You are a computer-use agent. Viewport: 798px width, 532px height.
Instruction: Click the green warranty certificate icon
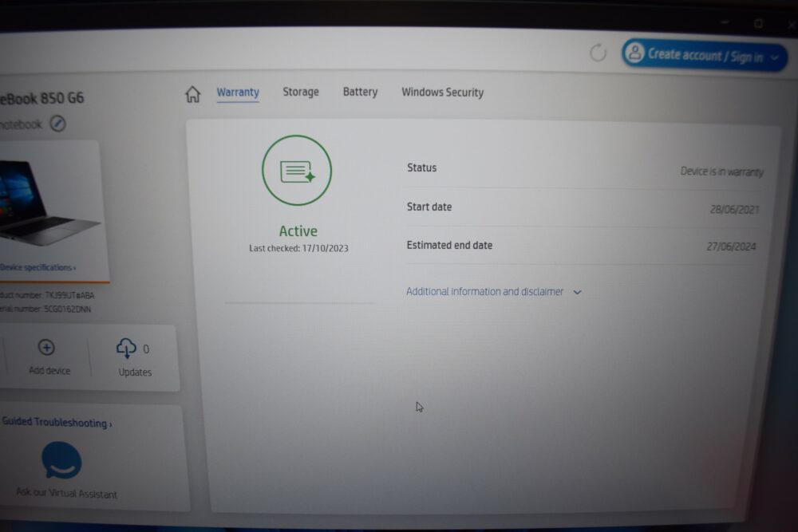(297, 171)
